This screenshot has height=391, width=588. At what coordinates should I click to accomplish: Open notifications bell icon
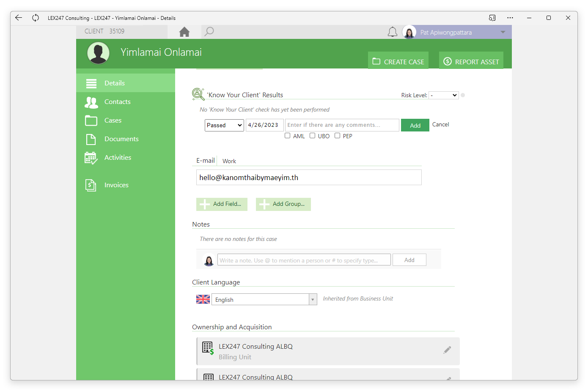[x=393, y=32]
